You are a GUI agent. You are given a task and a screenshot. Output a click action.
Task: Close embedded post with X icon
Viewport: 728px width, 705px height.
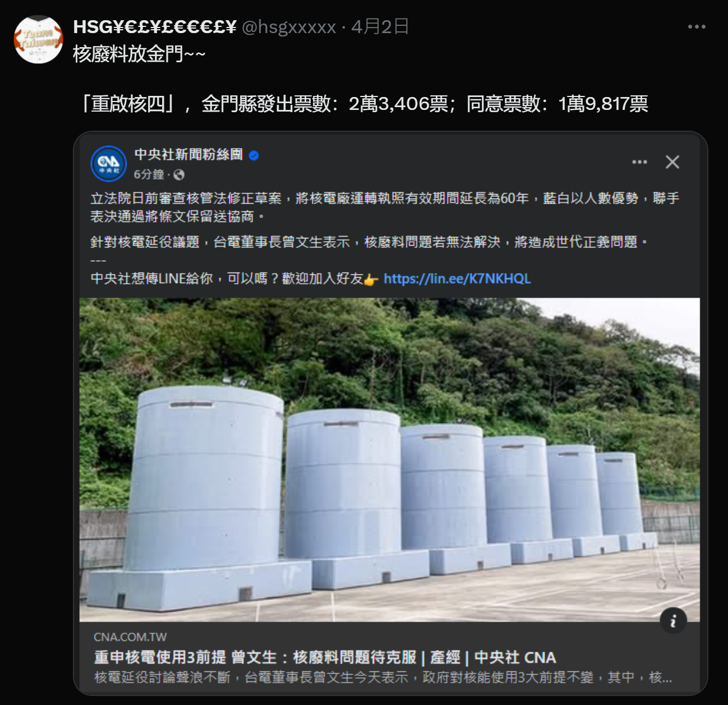(672, 162)
